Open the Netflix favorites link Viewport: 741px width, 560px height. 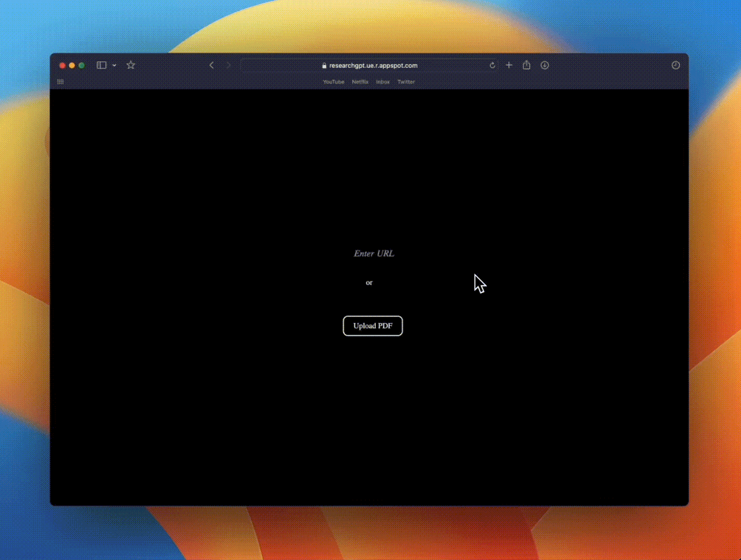[360, 82]
